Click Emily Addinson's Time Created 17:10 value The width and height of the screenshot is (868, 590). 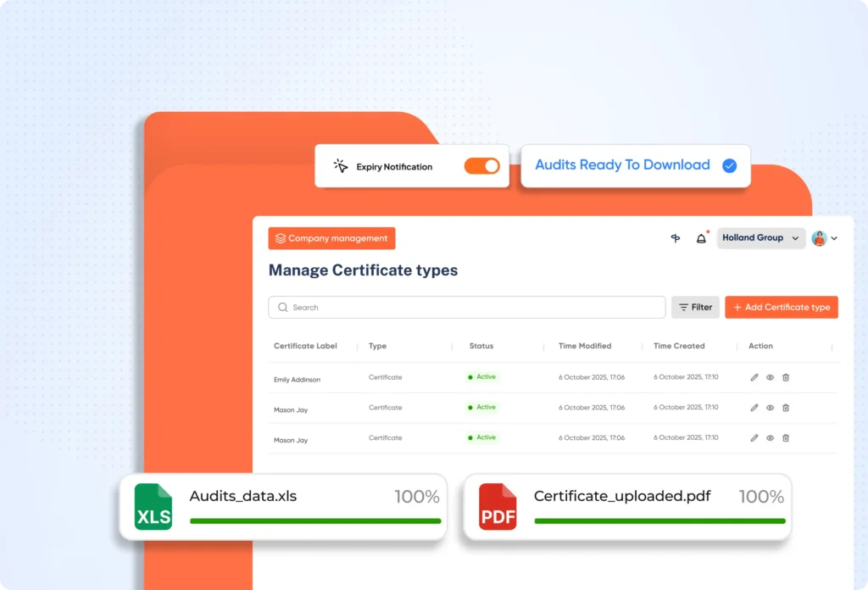[x=686, y=377]
